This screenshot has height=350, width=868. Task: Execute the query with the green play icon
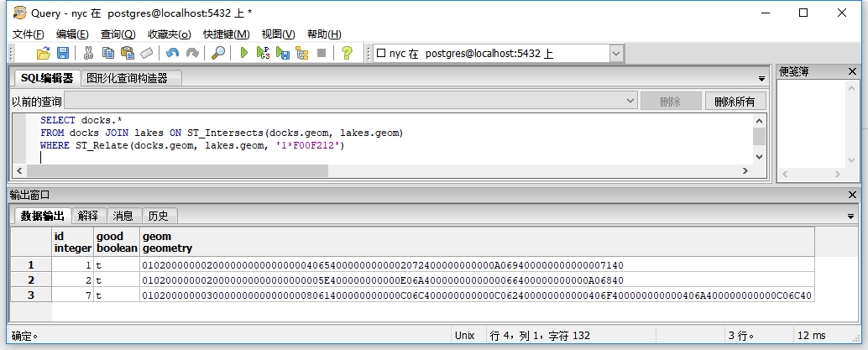(x=243, y=53)
